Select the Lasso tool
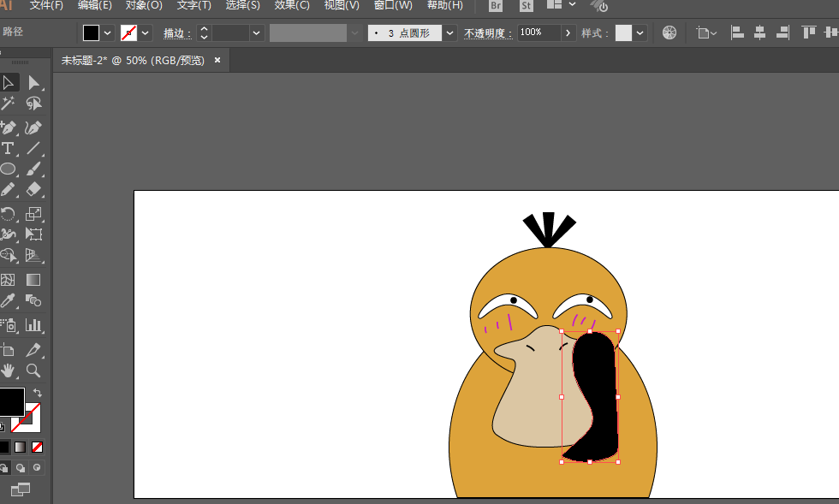Viewport: 839px width, 504px height. point(33,104)
